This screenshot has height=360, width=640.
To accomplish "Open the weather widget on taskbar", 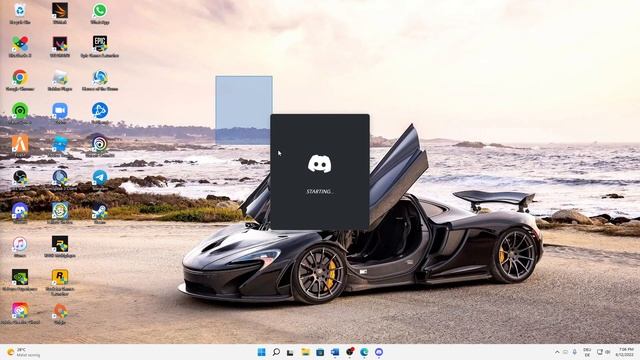I will pyautogui.click(x=24, y=352).
